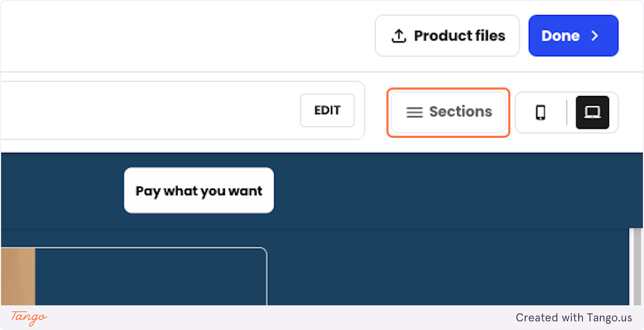The height and width of the screenshot is (330, 644).
Task: Open the Sections menu
Action: tap(448, 112)
